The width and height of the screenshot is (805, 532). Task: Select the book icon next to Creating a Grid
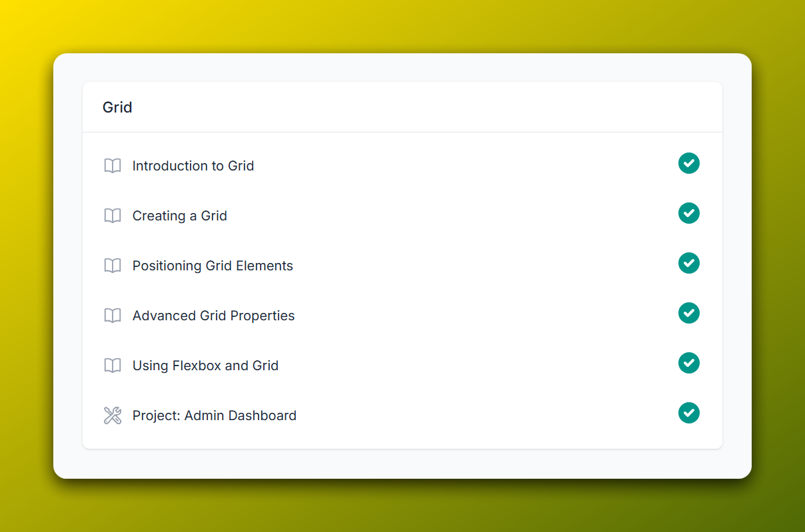click(x=112, y=215)
